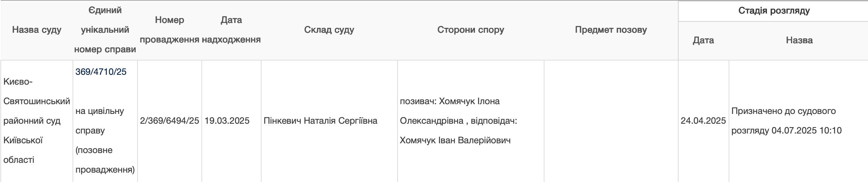Click the "на цивільну справу" case type text

[x=100, y=121]
